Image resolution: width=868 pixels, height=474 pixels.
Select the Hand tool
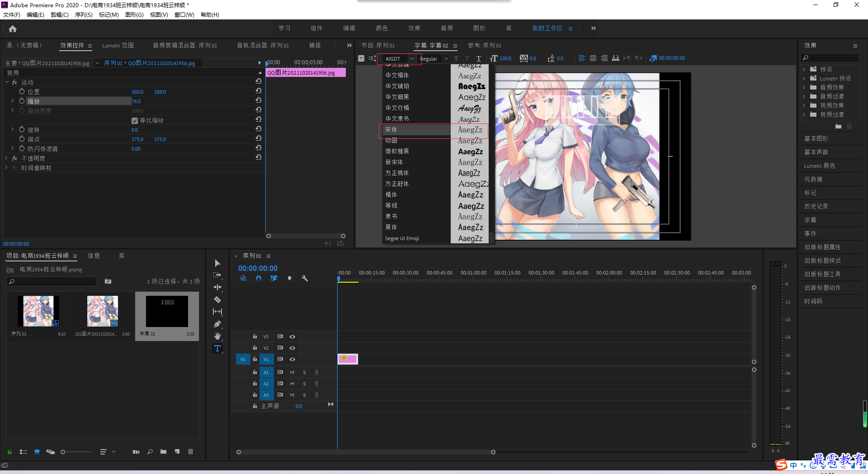(217, 336)
